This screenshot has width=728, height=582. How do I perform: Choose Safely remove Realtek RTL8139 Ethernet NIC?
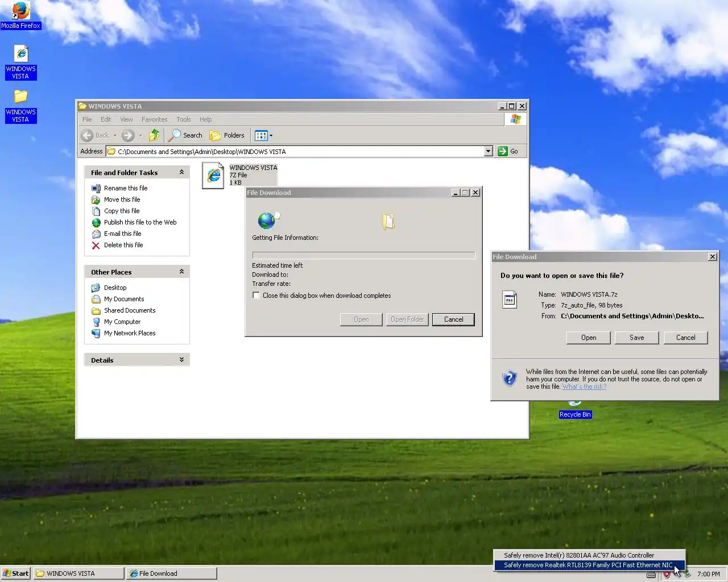point(589,565)
